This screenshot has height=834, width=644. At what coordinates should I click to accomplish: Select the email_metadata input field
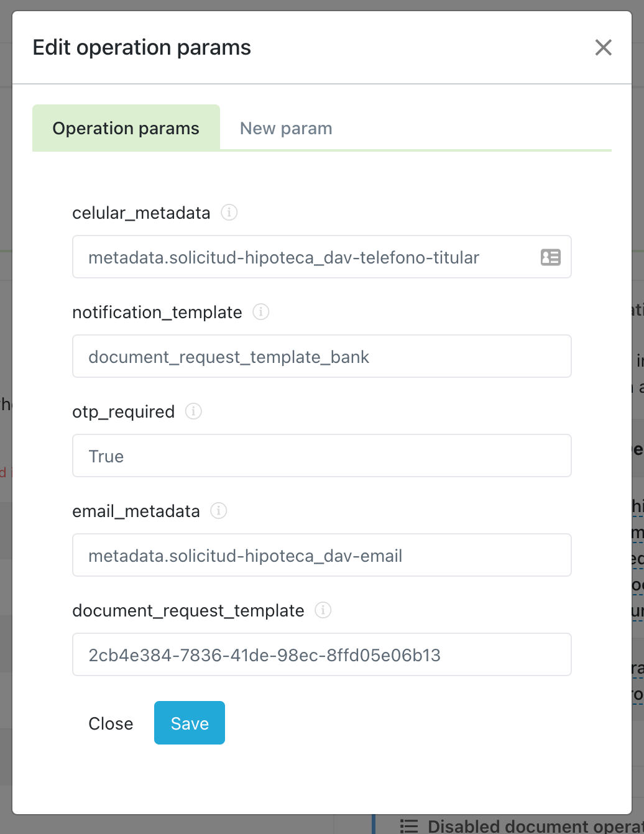point(322,556)
